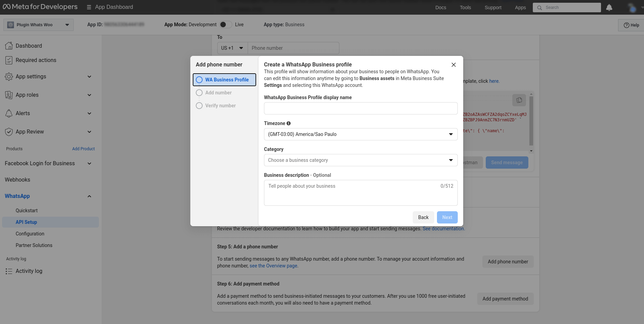The image size is (644, 324).
Task: Click the App settings gear icon
Action: (9, 76)
